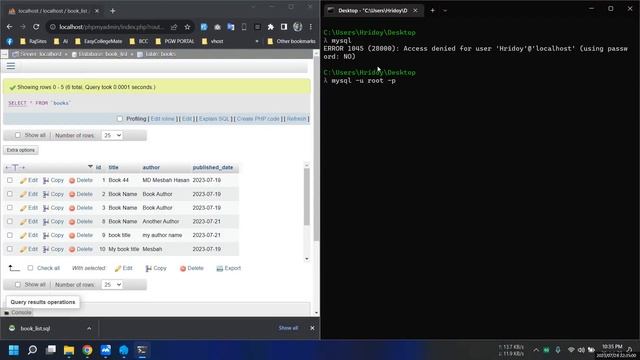The image size is (640, 360).
Task: Open the phpMyAdmin Console bar
Action: (18, 313)
